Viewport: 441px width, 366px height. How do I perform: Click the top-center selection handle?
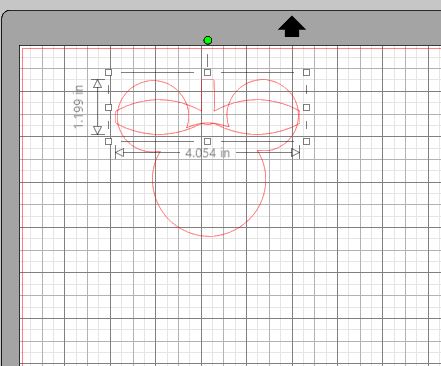coord(207,72)
